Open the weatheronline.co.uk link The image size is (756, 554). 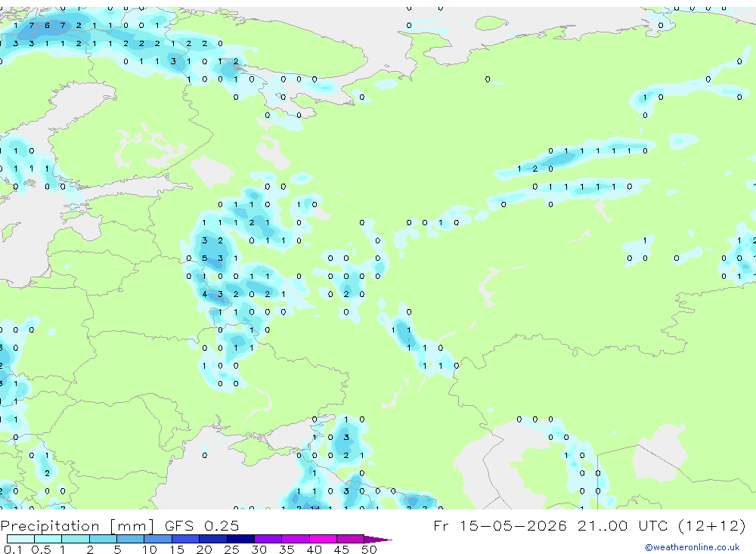pos(692,547)
